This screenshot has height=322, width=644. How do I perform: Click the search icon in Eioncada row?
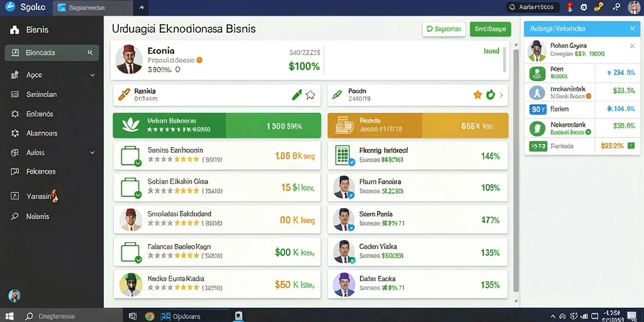tap(91, 53)
